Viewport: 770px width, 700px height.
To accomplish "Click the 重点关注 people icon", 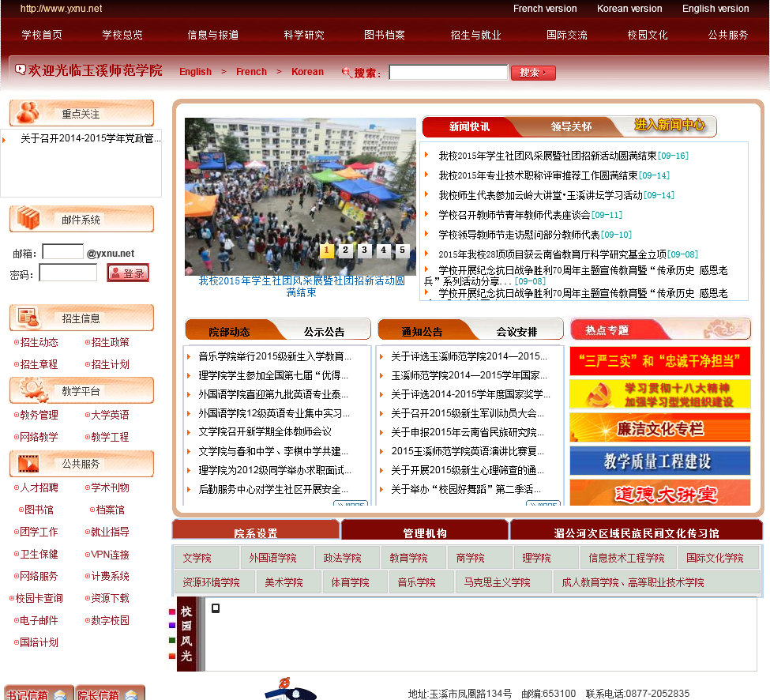I will point(28,112).
